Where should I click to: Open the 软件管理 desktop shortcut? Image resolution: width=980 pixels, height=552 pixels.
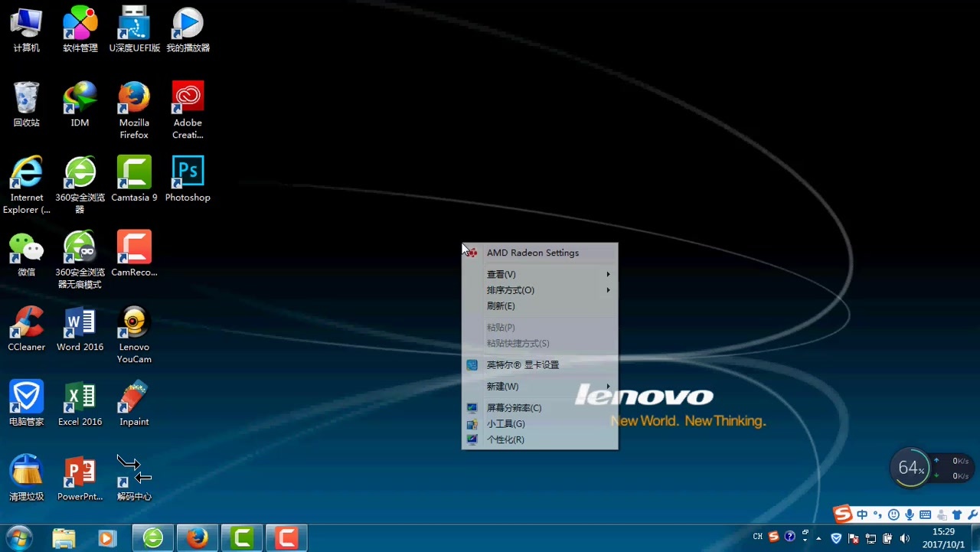[x=80, y=31]
